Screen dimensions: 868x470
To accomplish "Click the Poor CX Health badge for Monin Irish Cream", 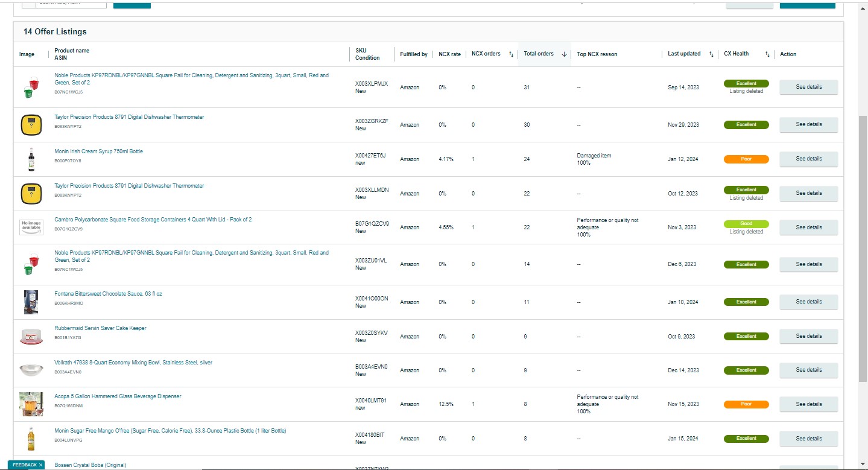I will [x=746, y=159].
